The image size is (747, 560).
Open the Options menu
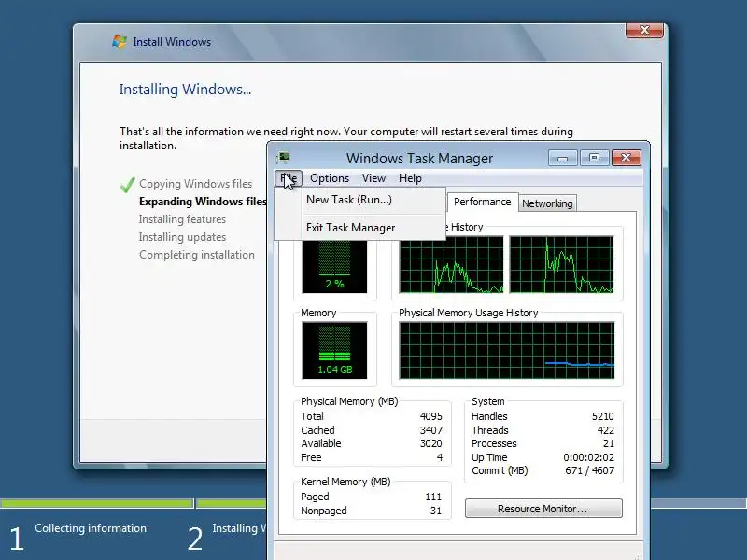click(330, 178)
